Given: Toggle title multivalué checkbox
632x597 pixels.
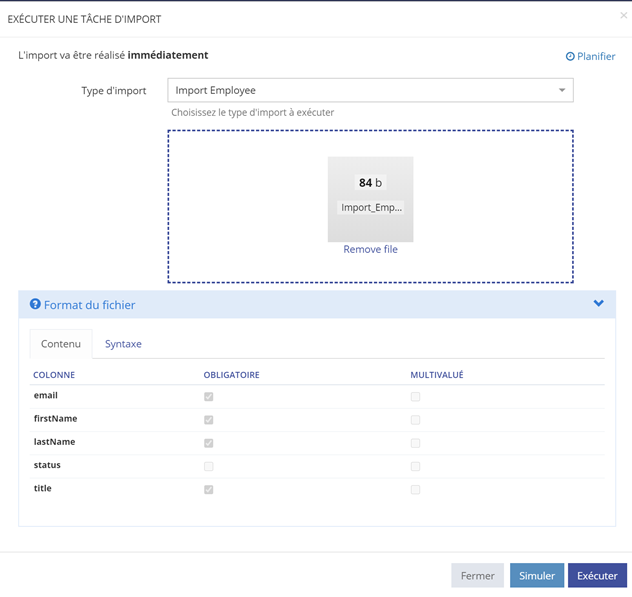Looking at the screenshot, I should click(x=415, y=490).
